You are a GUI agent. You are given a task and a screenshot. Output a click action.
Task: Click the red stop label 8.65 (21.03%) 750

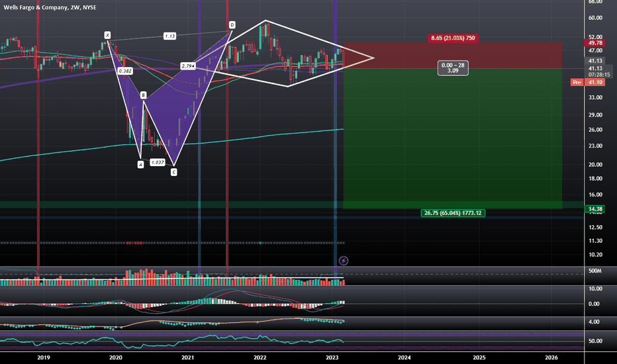coord(453,38)
